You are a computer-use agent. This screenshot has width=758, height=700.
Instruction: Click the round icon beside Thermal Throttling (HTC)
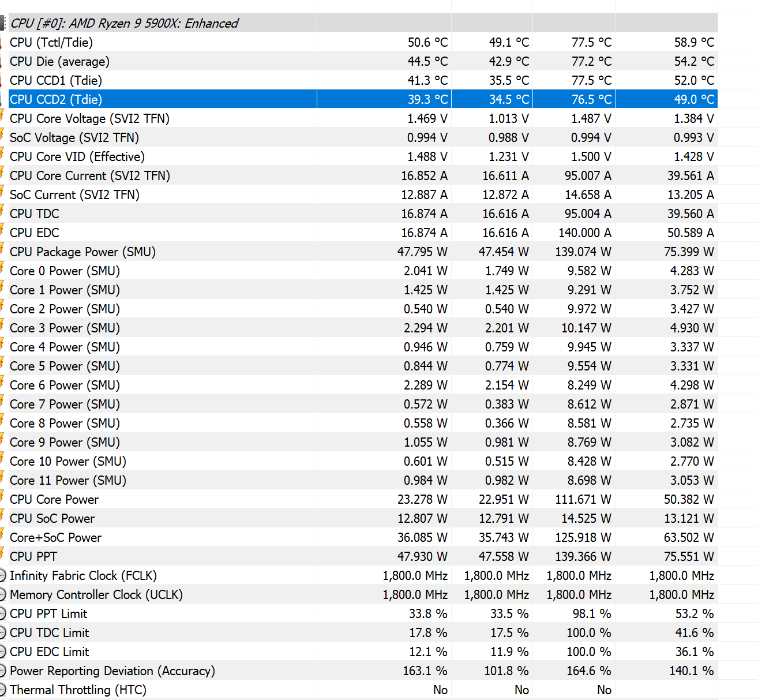pos(2,690)
